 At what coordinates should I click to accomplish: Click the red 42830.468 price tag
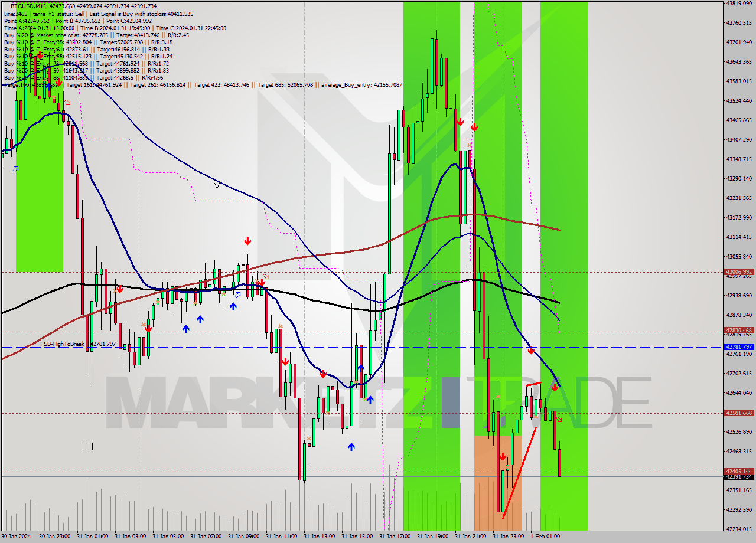pos(739,331)
